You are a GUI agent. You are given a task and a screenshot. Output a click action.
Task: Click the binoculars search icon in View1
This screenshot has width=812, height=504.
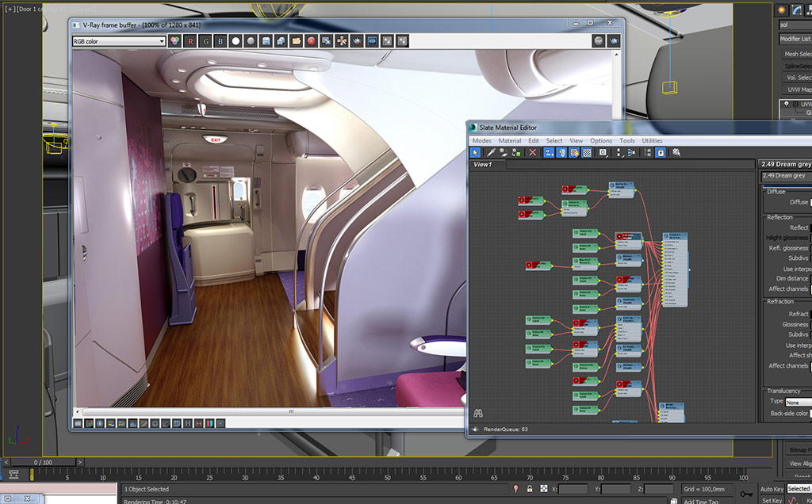pyautogui.click(x=478, y=413)
